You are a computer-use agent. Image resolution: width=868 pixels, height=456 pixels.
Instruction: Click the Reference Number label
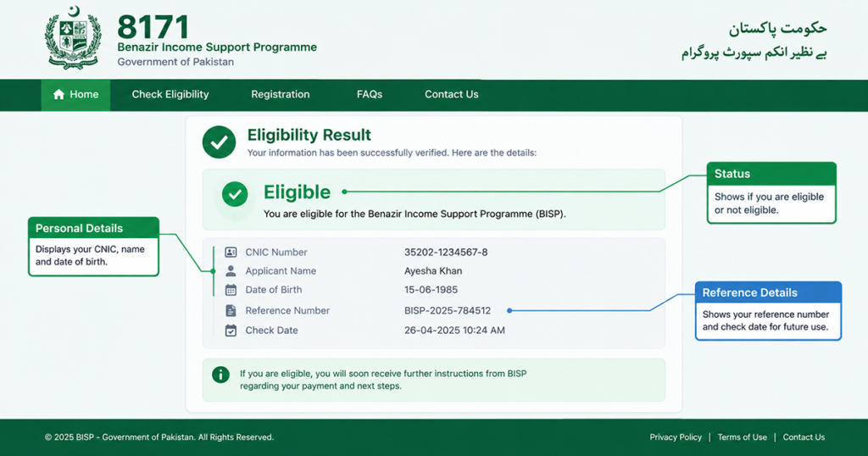[x=287, y=311]
